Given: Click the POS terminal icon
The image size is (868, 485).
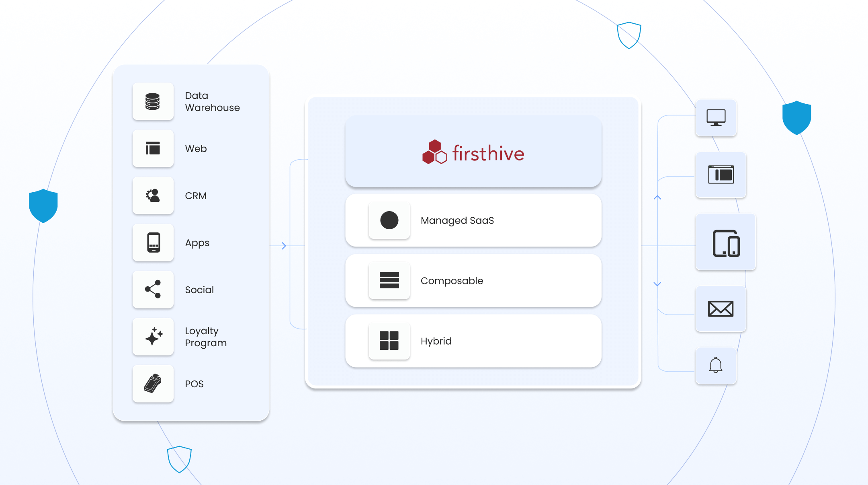Looking at the screenshot, I should (153, 384).
